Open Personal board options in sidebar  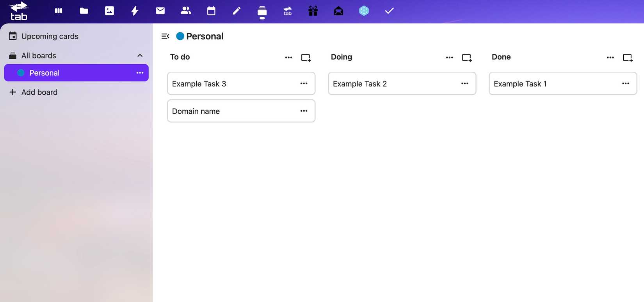pos(140,73)
